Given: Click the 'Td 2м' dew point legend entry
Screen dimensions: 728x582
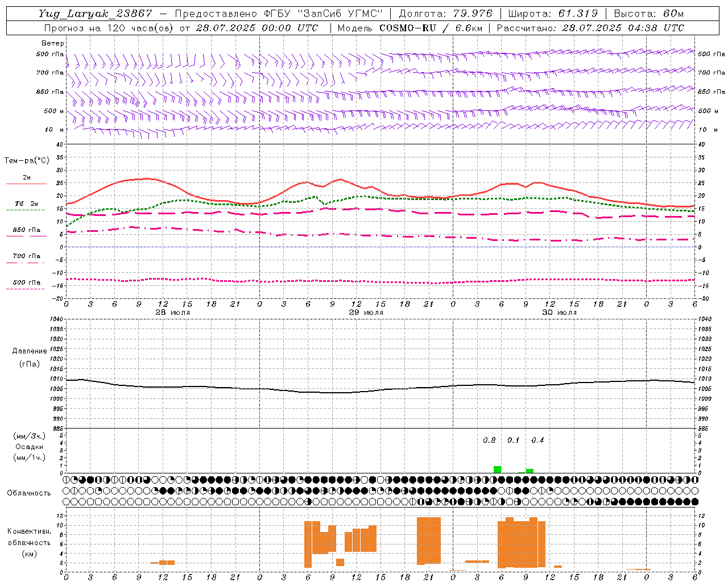Looking at the screenshot, I should 27,203.
